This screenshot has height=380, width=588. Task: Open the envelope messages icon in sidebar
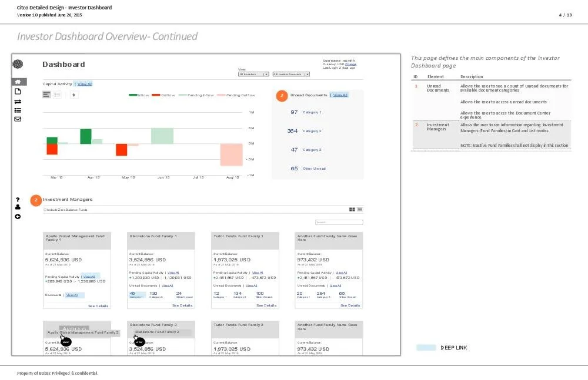pyautogui.click(x=18, y=119)
